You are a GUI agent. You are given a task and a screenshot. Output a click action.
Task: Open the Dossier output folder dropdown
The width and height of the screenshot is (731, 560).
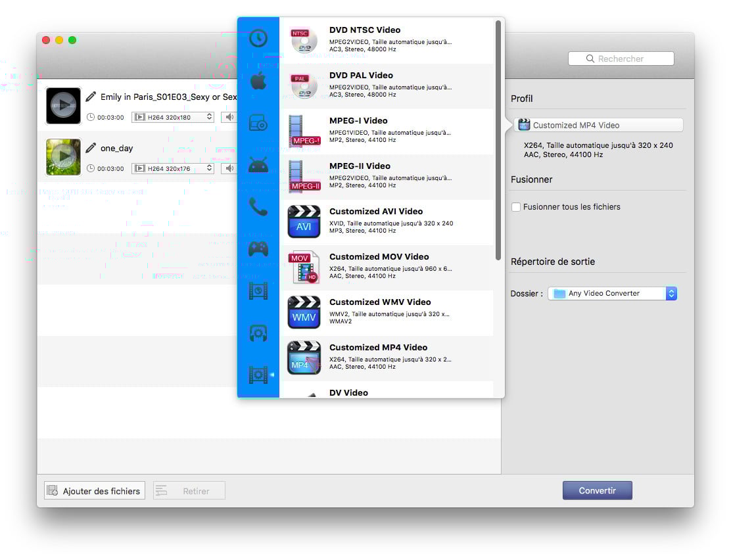pyautogui.click(x=612, y=293)
